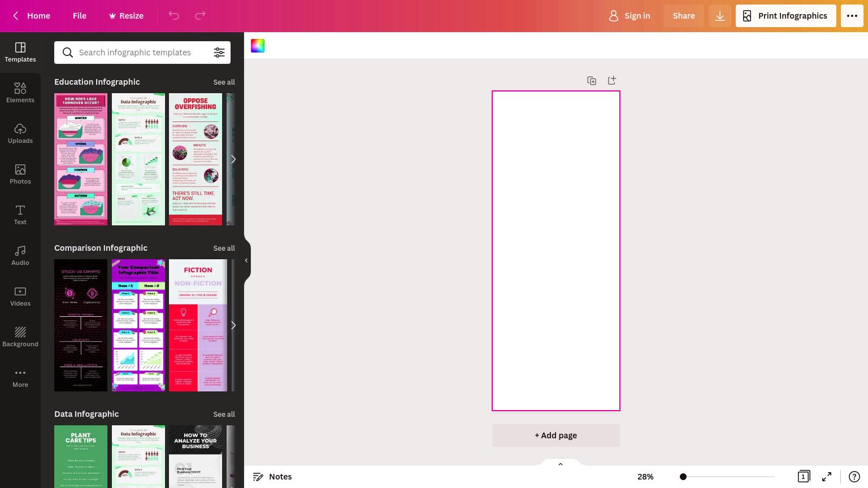
Task: Enter fullscreen presentation mode
Action: point(827,477)
